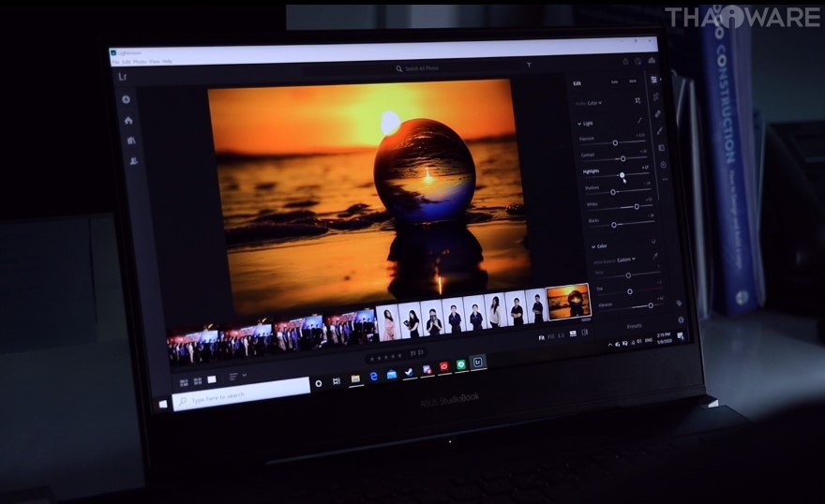The width and height of the screenshot is (825, 504).
Task: Switch to single photo detail view
Action: click(212, 379)
